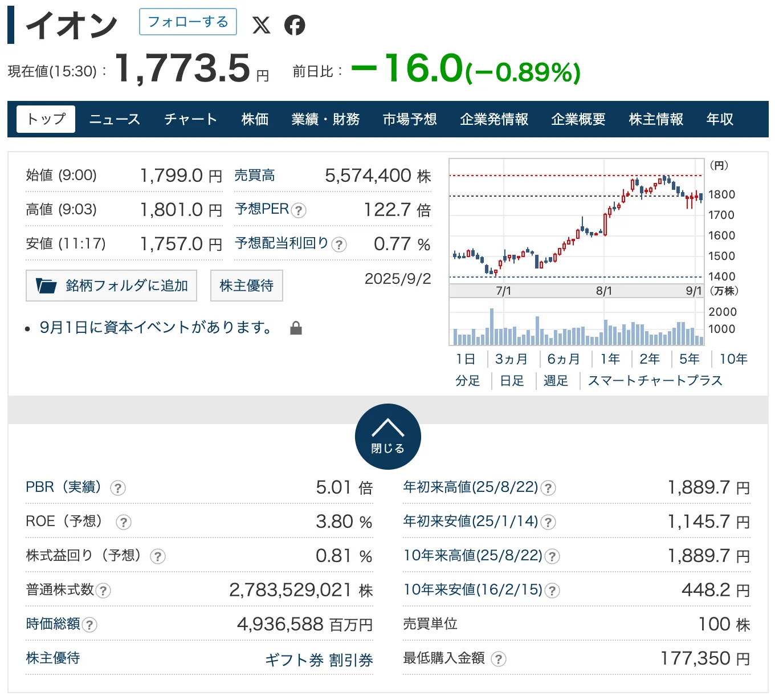
Task: Click the current price 1,773.5
Action: pyautogui.click(x=183, y=68)
